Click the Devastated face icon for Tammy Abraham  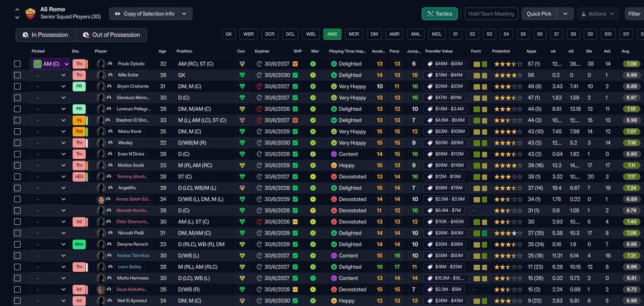point(334,177)
